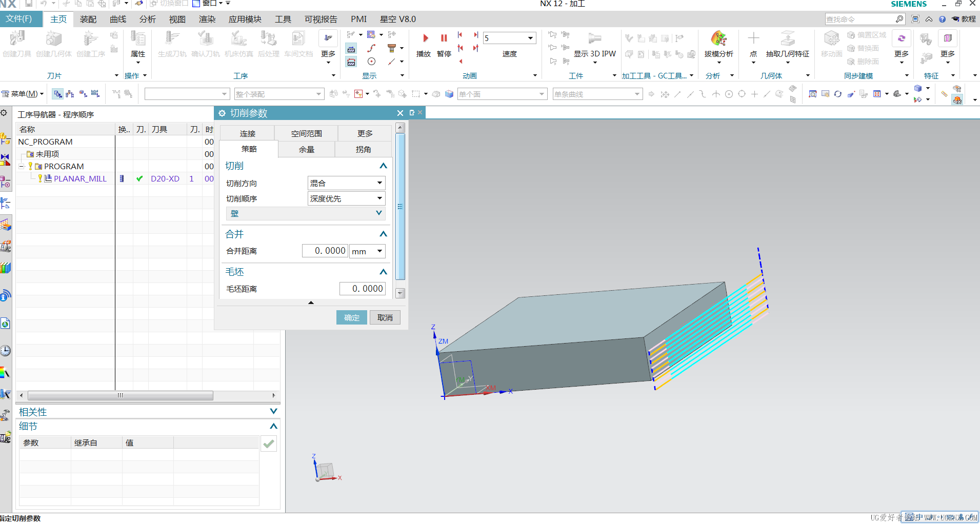Toggle the lower hatched display option
Viewport: 980px width, 524px height.
pyautogui.click(x=351, y=62)
